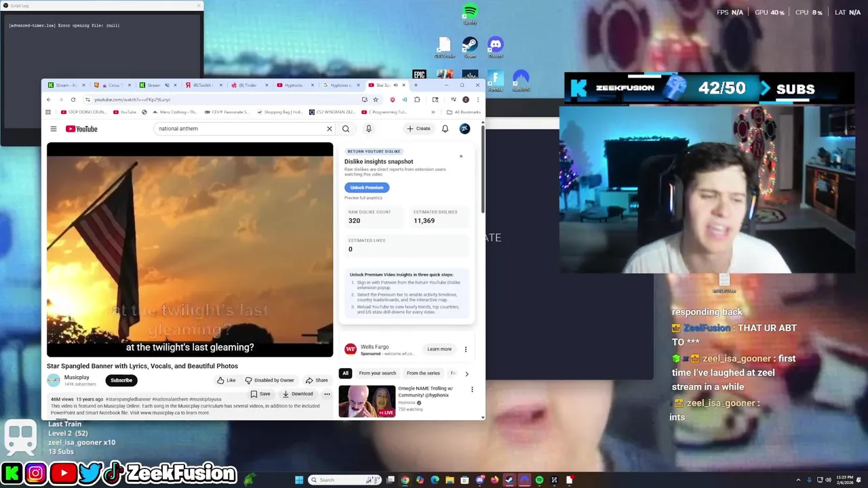This screenshot has height=488, width=868.
Task: Bookmark this page with the star icon
Action: 376,100
